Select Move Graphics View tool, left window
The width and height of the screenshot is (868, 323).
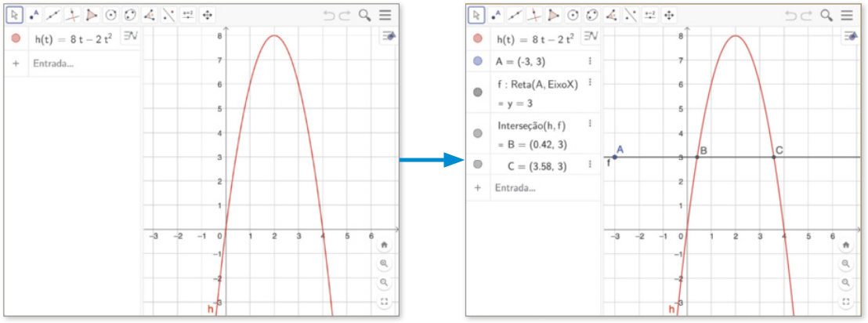[208, 16]
